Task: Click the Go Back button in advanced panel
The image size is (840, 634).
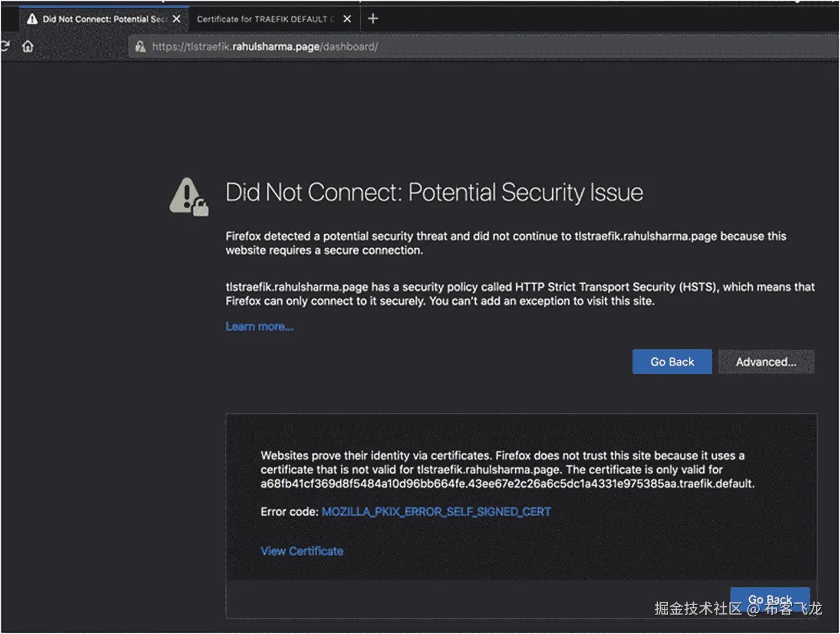Action: 769,599
